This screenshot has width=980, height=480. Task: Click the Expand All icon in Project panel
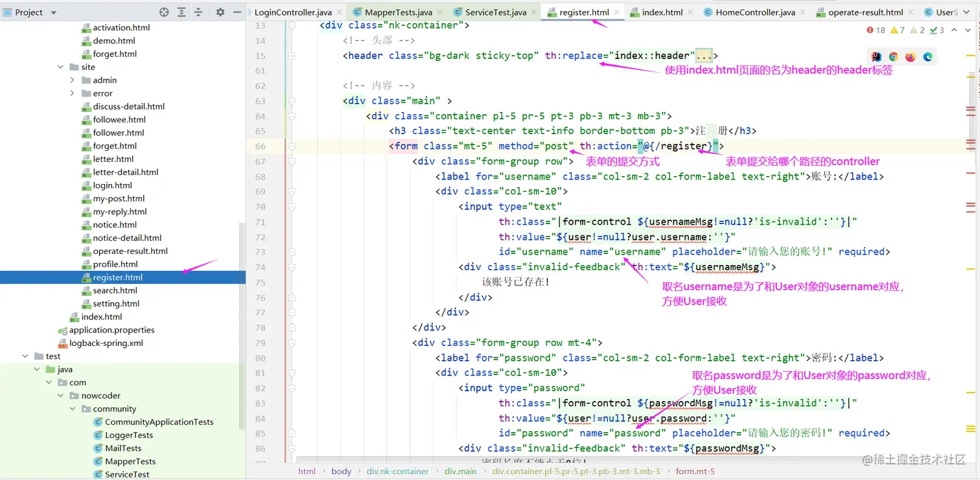coord(181,12)
